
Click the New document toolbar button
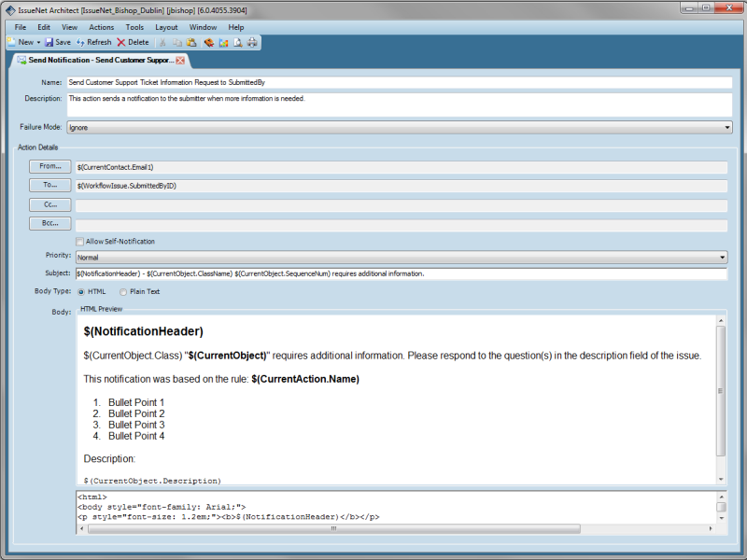tap(21, 42)
